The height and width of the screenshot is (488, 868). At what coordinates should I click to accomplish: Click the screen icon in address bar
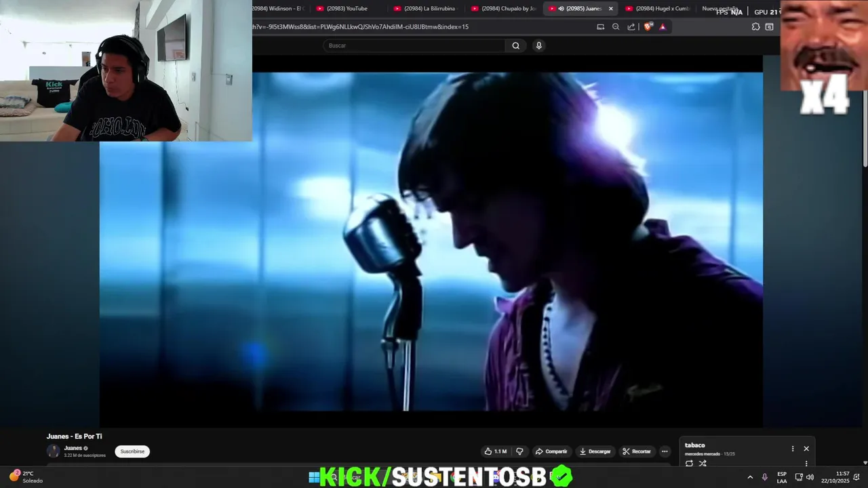coord(600,26)
